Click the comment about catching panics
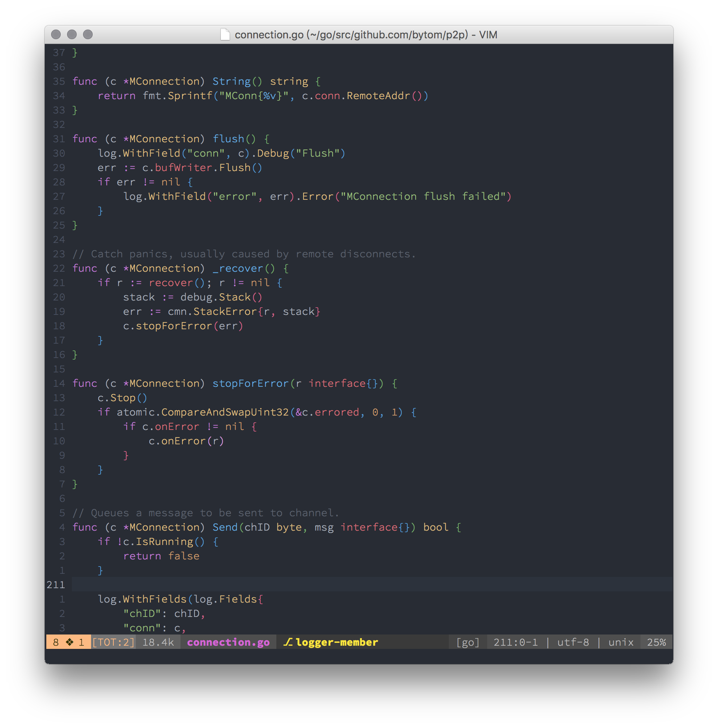 click(x=244, y=254)
